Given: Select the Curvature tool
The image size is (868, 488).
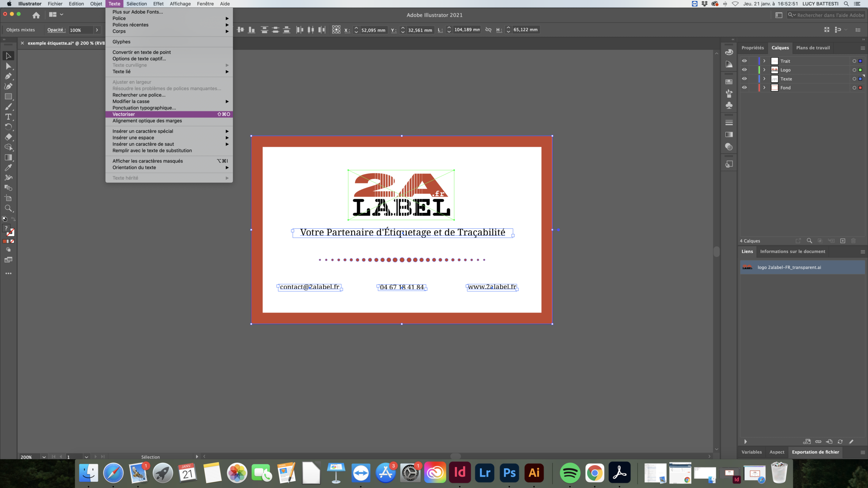Looking at the screenshot, I should tap(8, 86).
